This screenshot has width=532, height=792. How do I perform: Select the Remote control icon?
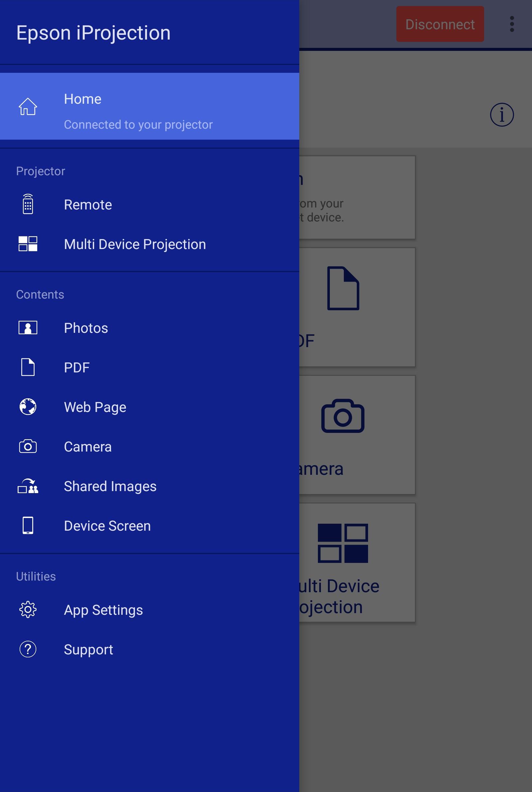pos(28,204)
